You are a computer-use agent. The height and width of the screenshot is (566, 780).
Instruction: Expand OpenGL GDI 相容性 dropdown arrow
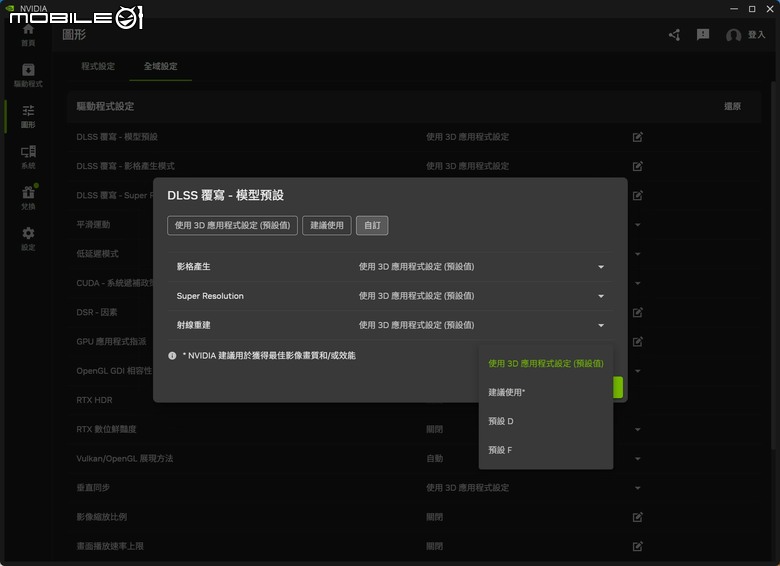tap(637, 371)
